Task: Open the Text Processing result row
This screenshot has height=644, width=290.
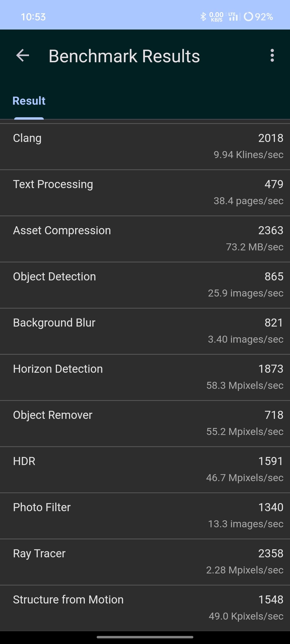Action: click(x=145, y=193)
